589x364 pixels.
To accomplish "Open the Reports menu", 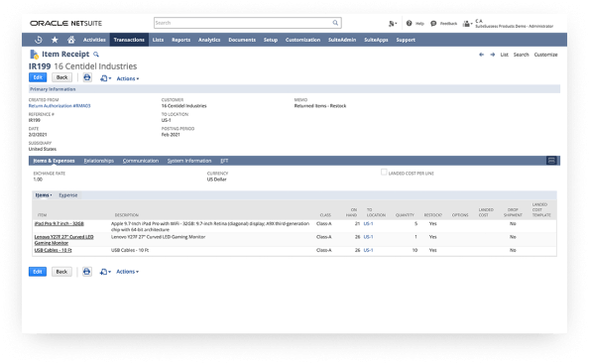I will [181, 40].
